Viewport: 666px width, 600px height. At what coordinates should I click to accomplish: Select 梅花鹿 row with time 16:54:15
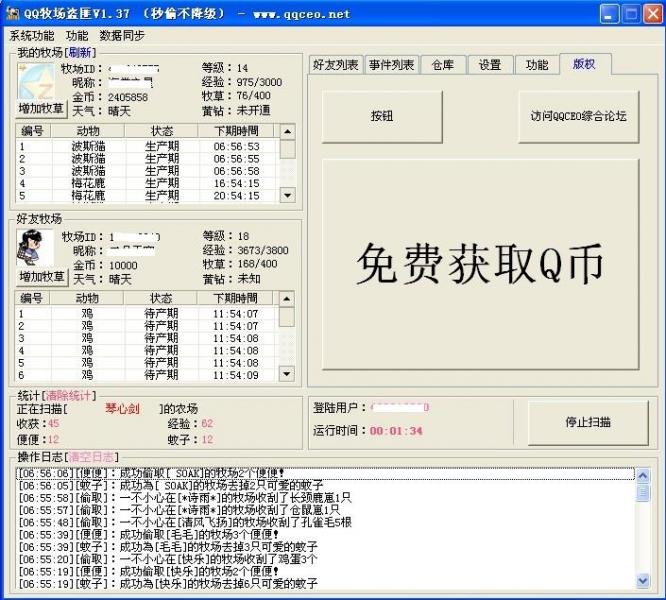coord(148,183)
